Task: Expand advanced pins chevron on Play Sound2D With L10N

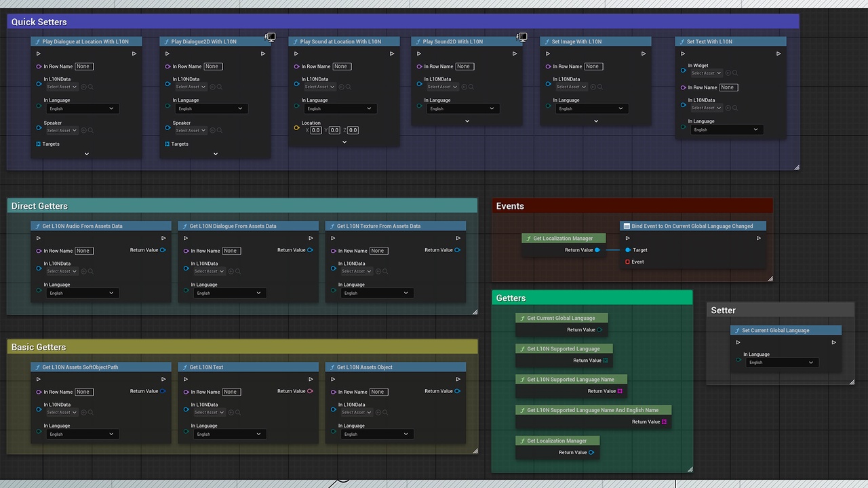Action: coord(467,121)
